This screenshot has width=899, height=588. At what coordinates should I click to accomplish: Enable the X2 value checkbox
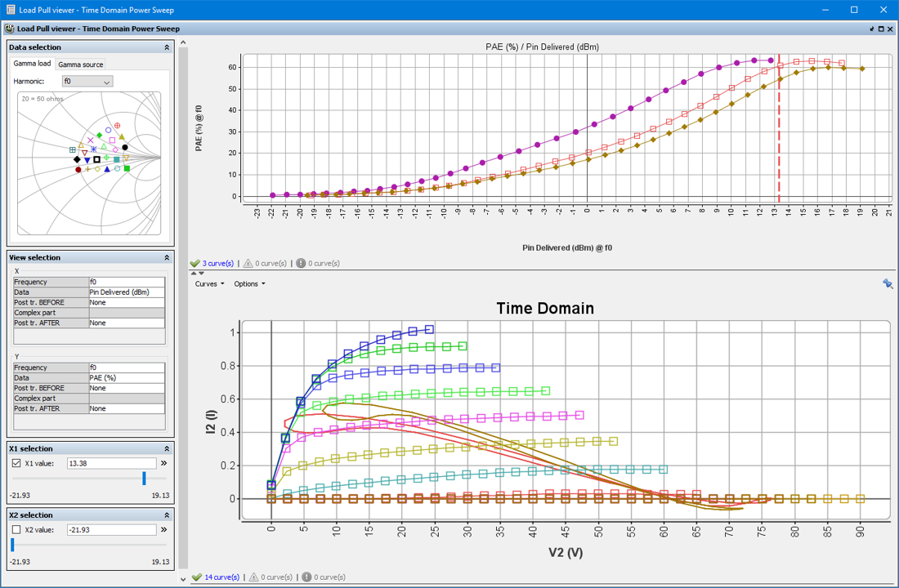coord(16,529)
